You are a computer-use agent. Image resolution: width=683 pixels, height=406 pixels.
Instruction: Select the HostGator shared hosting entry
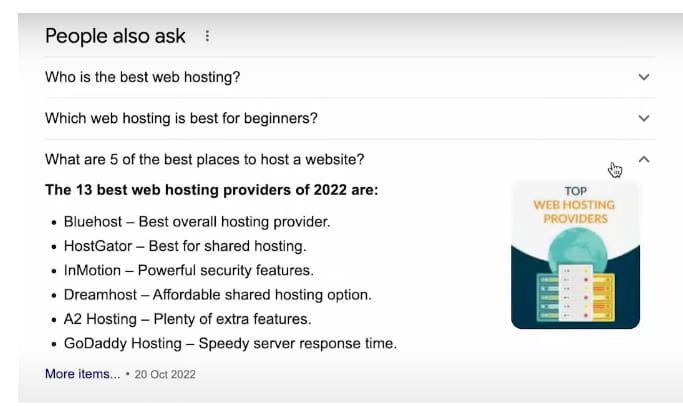184,246
